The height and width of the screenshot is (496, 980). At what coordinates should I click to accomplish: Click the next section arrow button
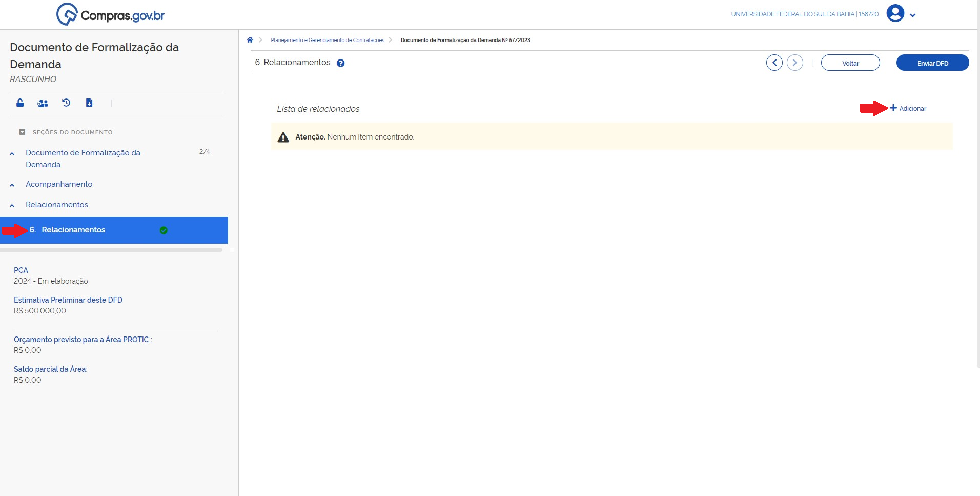pyautogui.click(x=794, y=63)
